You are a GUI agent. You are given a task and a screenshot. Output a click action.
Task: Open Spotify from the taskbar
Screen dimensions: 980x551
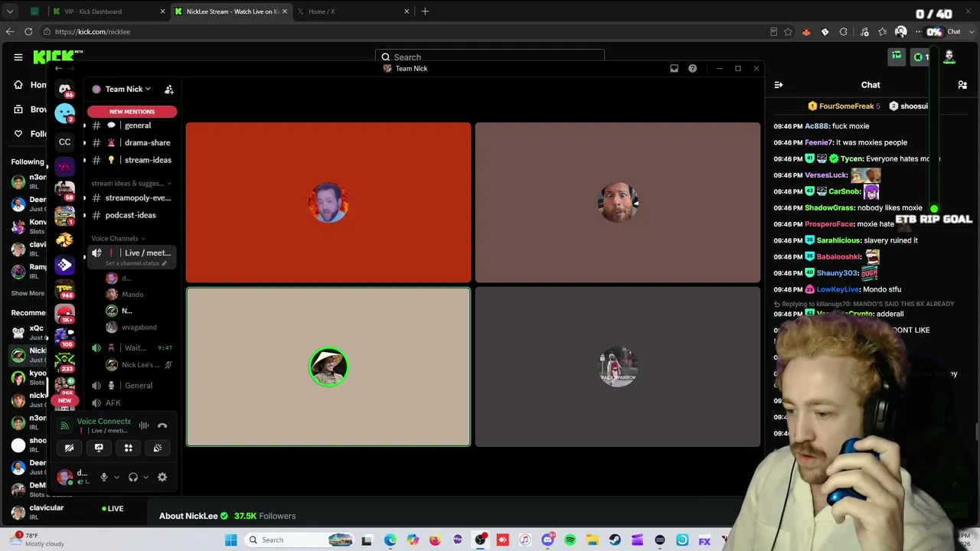click(570, 540)
